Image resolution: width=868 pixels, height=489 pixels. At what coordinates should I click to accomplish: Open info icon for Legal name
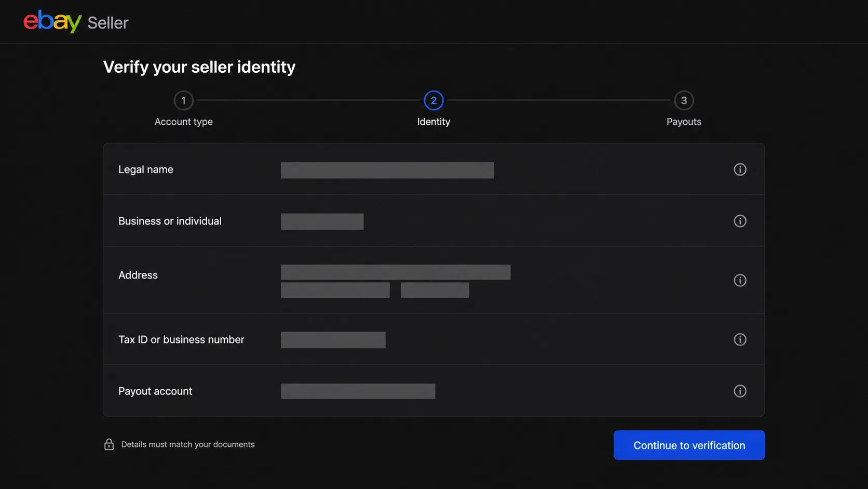(x=740, y=169)
